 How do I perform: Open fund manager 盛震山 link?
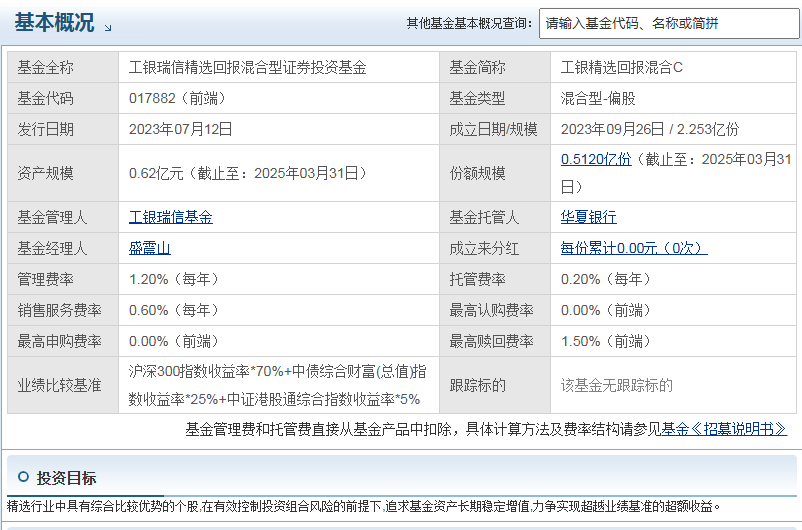coord(149,249)
